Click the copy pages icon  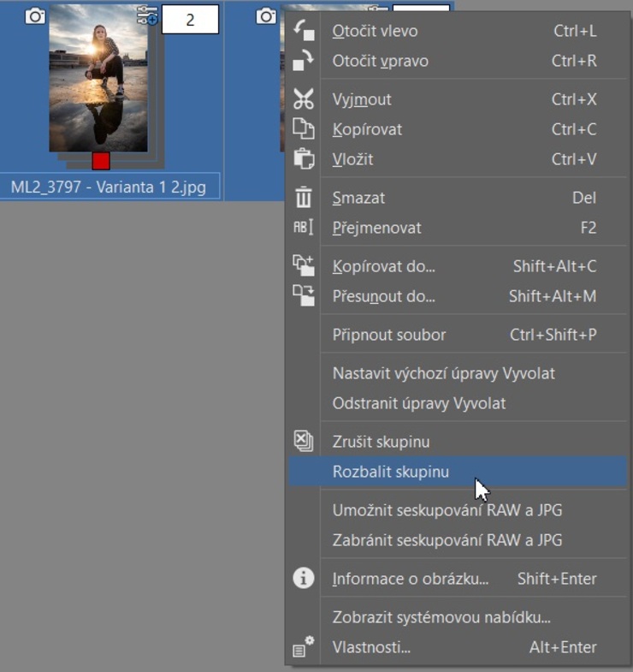[x=303, y=129]
